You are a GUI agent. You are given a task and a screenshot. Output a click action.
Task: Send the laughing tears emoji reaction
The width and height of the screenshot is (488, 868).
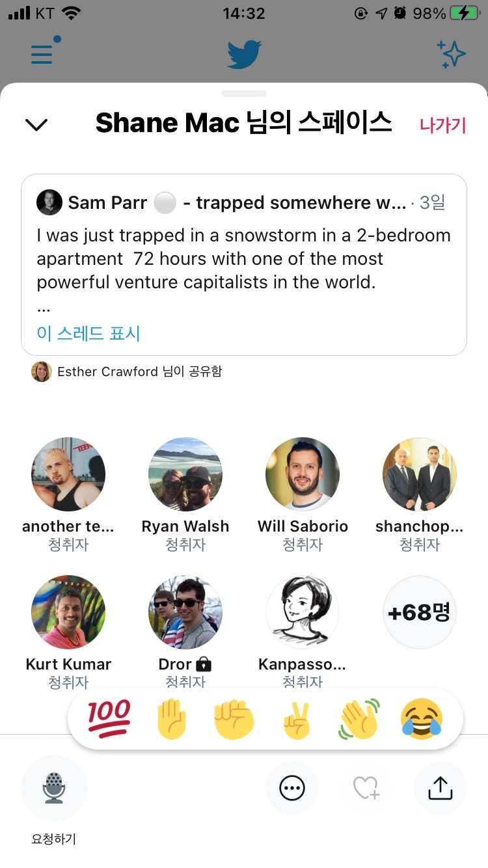pyautogui.click(x=422, y=718)
